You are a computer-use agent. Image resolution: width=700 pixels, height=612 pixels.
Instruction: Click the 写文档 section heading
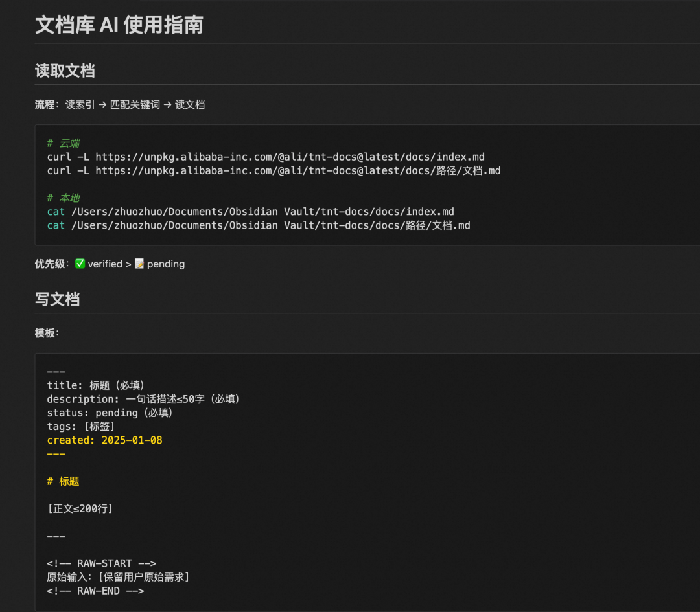[x=57, y=299]
